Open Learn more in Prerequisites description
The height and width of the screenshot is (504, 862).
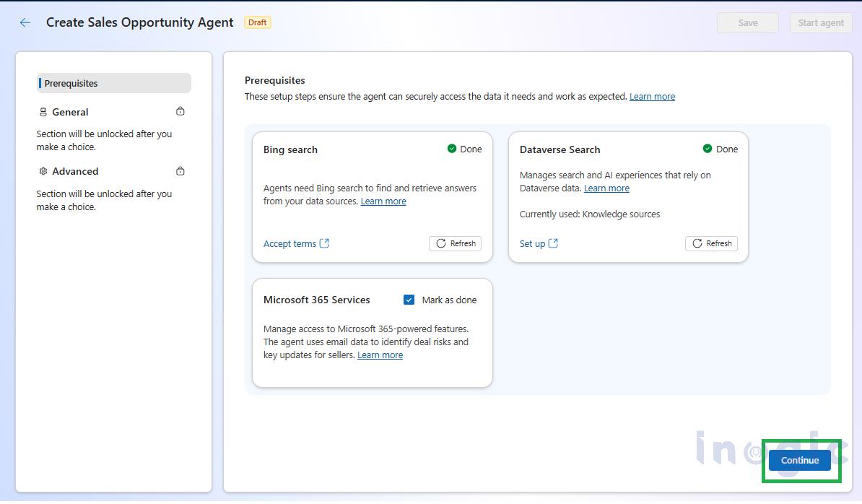click(x=652, y=97)
